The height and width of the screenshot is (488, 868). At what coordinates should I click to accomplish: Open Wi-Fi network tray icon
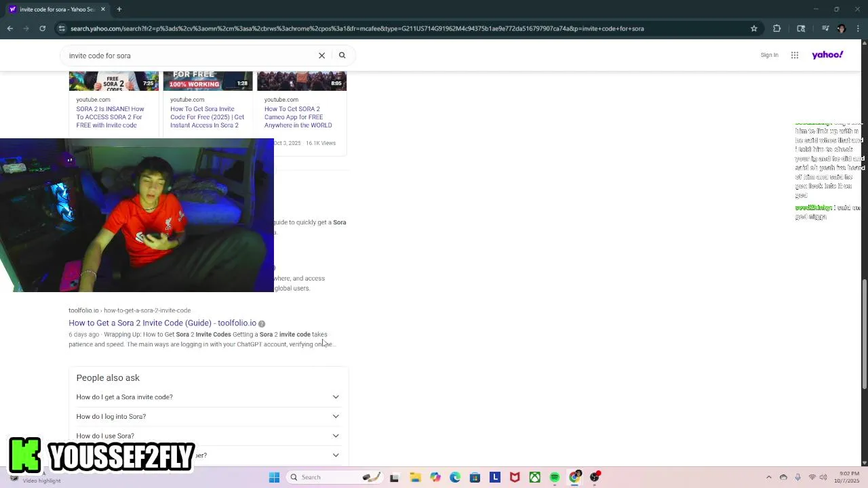(812, 477)
